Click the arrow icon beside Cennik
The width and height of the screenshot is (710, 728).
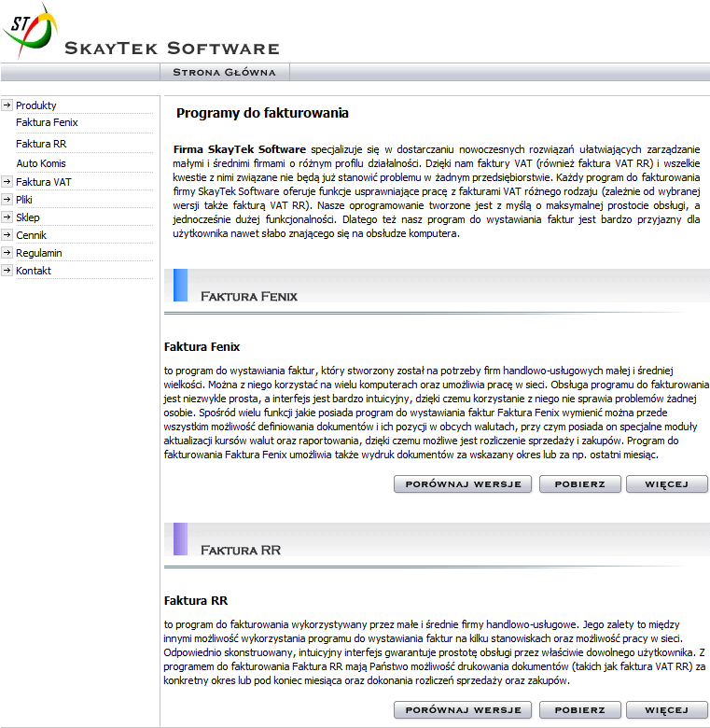[7, 235]
